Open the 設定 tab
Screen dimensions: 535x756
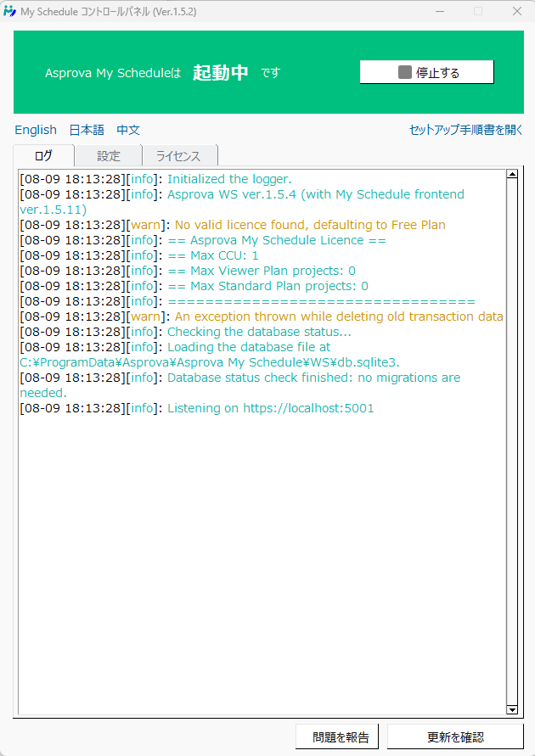point(109,156)
